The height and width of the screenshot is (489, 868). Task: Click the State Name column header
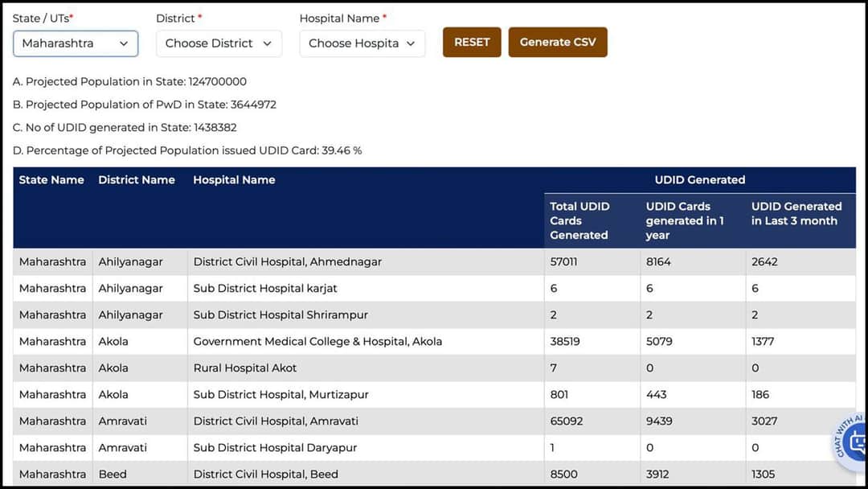tap(51, 180)
